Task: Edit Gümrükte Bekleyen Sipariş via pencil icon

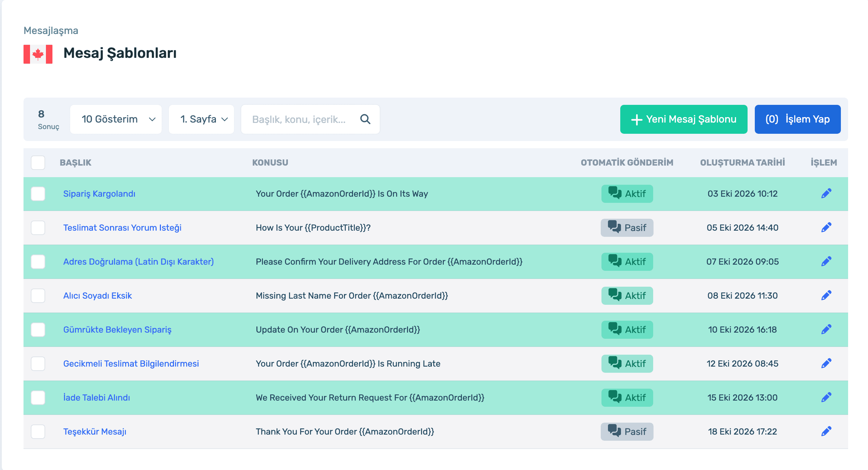Action: (x=826, y=329)
